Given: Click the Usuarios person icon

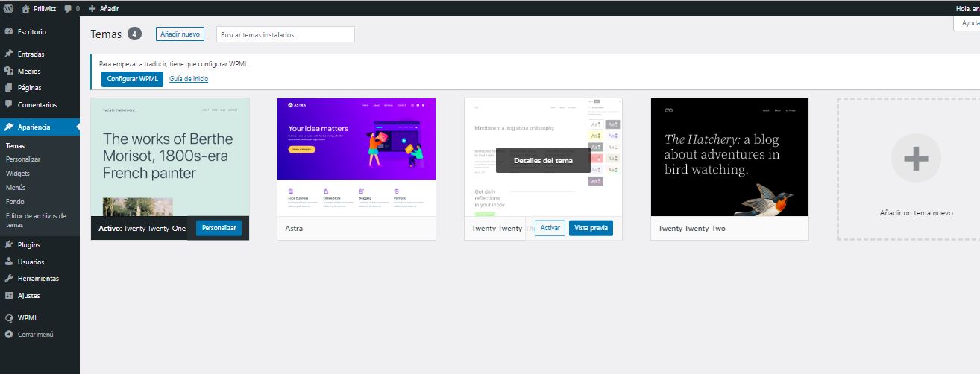Looking at the screenshot, I should [8, 262].
